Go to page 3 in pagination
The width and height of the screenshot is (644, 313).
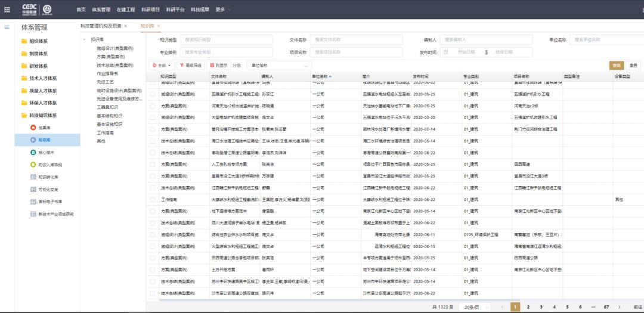click(x=541, y=306)
